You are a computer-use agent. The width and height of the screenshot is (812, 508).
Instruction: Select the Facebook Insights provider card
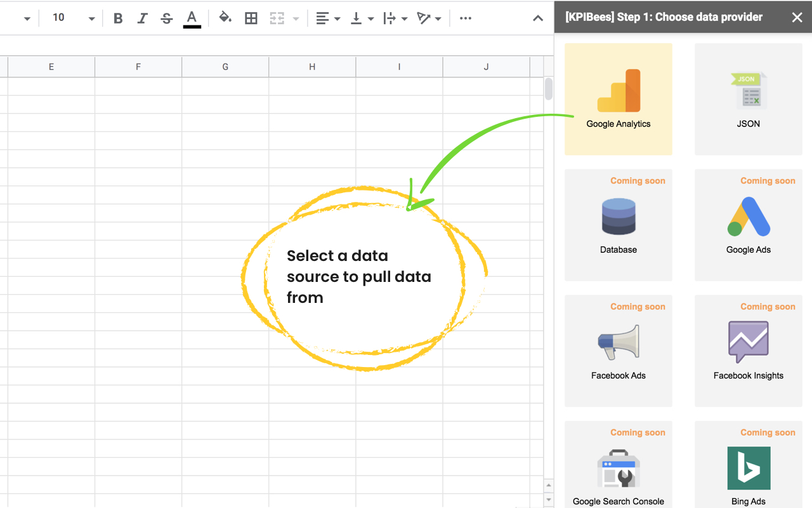pos(749,351)
